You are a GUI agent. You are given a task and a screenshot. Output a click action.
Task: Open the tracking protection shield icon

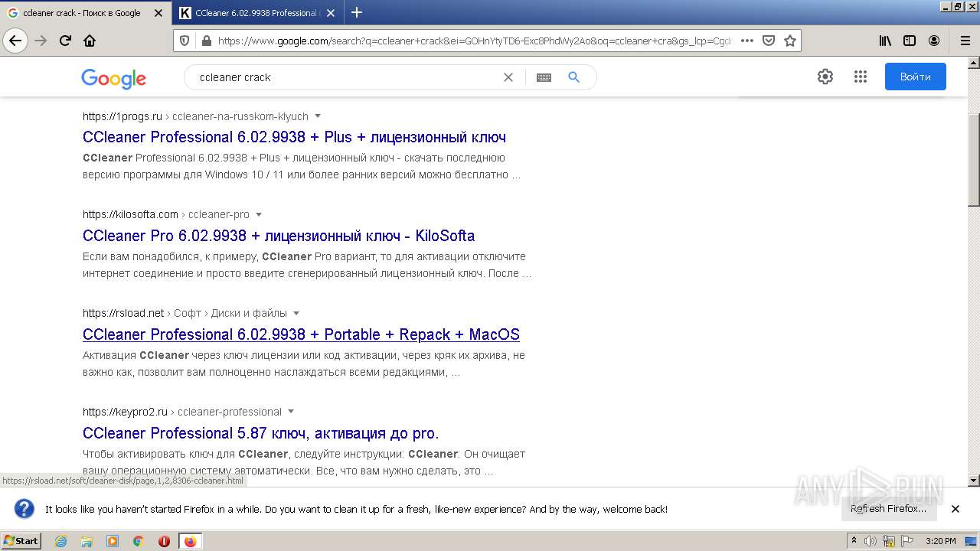(x=185, y=41)
